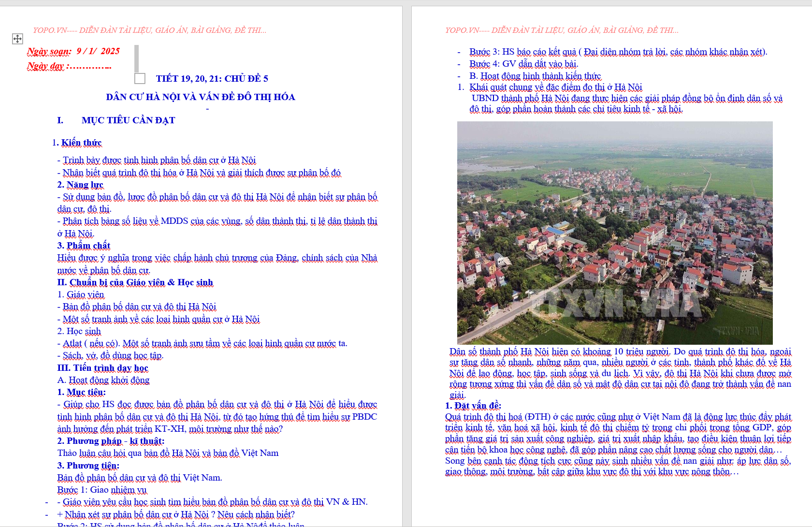Click heading 'DÂN CƯ HÀ NỘI VÀ VẤN ĐỀ ĐÔ THỊ HÓA'
Viewport: 812px width, 527px height.
[201, 97]
